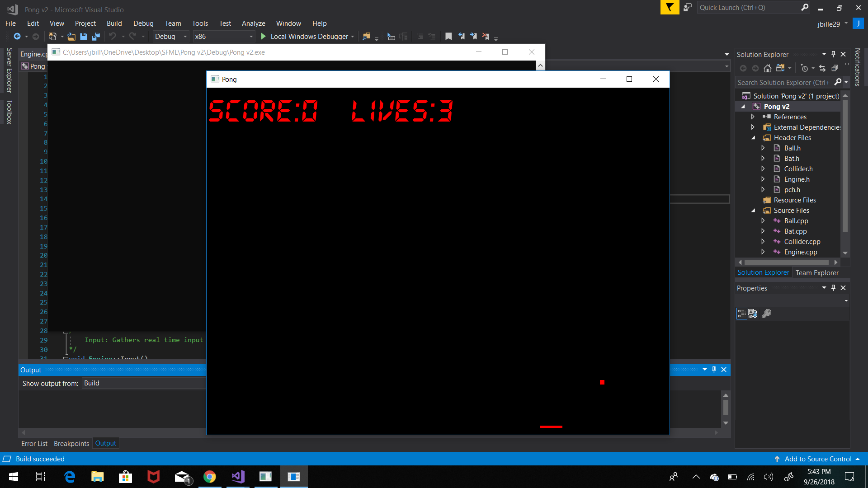Open the Debug configuration dropdown
The width and height of the screenshot is (868, 488).
[x=171, y=37]
